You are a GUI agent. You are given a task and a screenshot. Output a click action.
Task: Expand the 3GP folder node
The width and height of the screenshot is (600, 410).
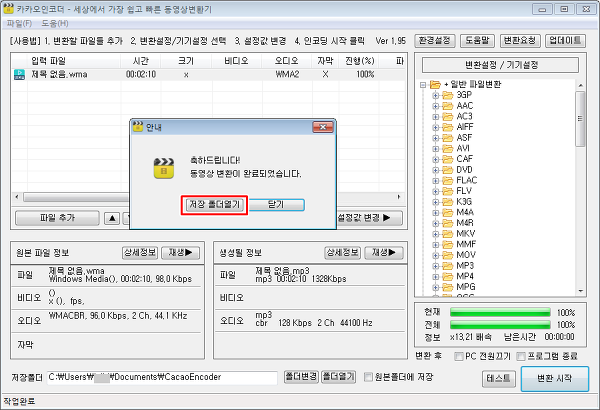click(435, 95)
